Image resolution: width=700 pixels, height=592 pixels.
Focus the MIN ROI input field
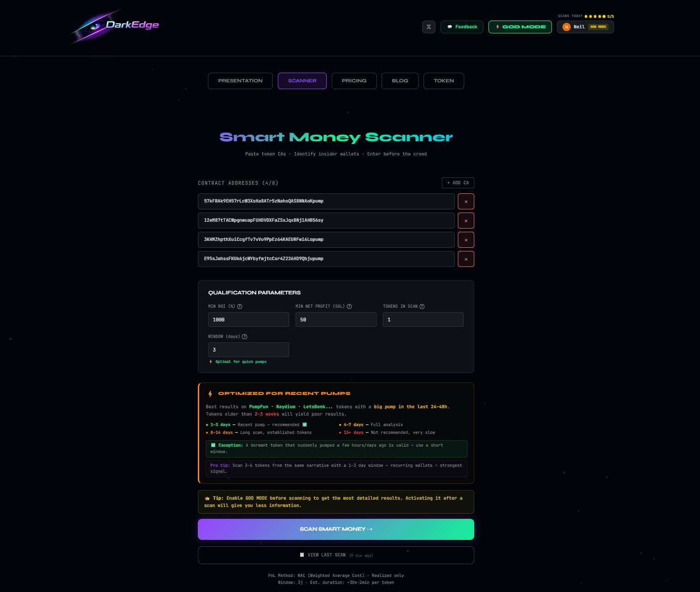[249, 320]
